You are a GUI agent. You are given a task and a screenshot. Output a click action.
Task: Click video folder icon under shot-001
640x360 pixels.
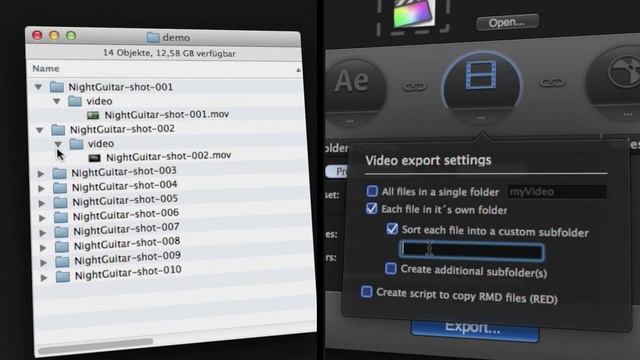(x=75, y=101)
